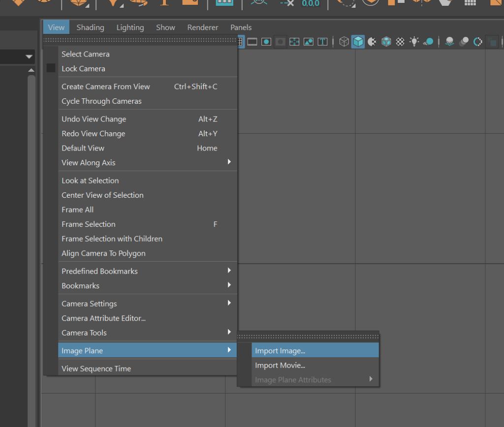The height and width of the screenshot is (427, 504).
Task: Turn on use all lights bulb icon
Action: pyautogui.click(x=414, y=42)
